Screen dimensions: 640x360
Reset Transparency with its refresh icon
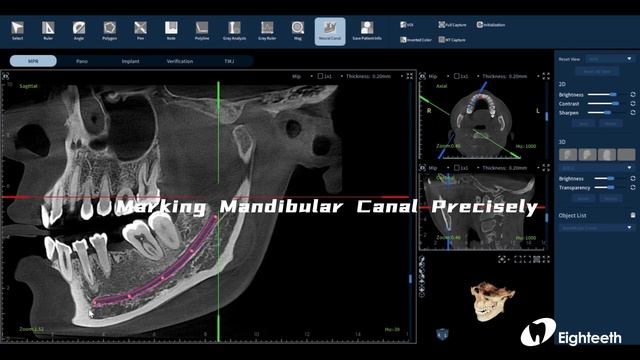pos(633,188)
